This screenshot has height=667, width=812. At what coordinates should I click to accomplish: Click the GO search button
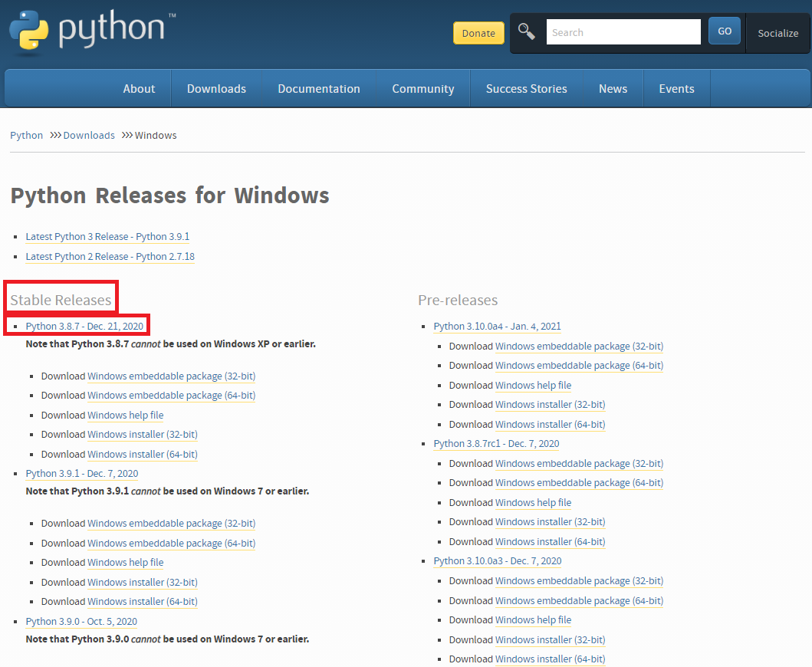click(x=725, y=31)
